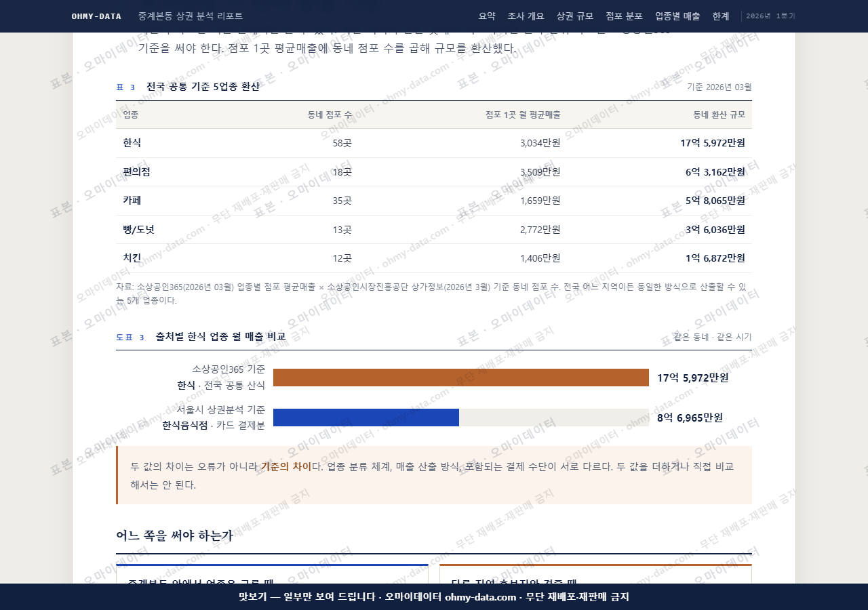Click the 어느 쪽을 써야 하는가 heading
Screen dimensions: 868x610
175,535
